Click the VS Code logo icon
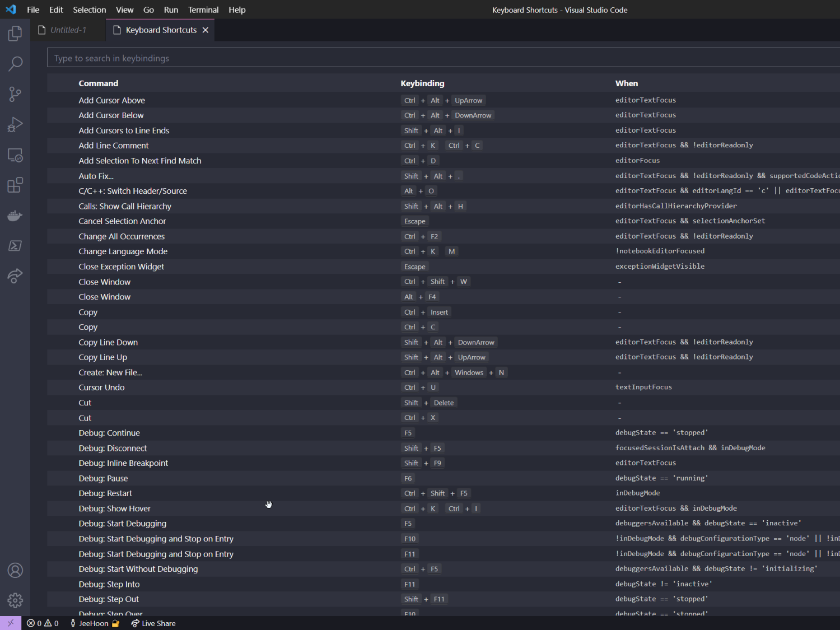 point(11,10)
